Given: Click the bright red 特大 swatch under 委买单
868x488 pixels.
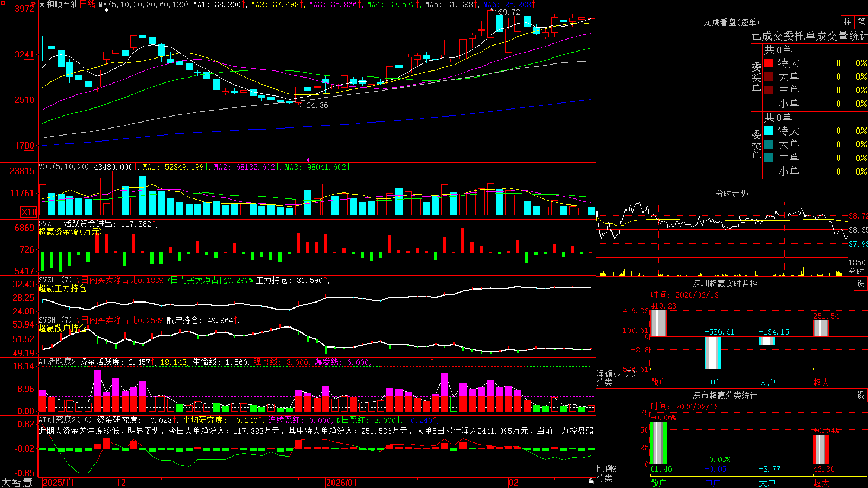Looking at the screenshot, I should [x=768, y=63].
